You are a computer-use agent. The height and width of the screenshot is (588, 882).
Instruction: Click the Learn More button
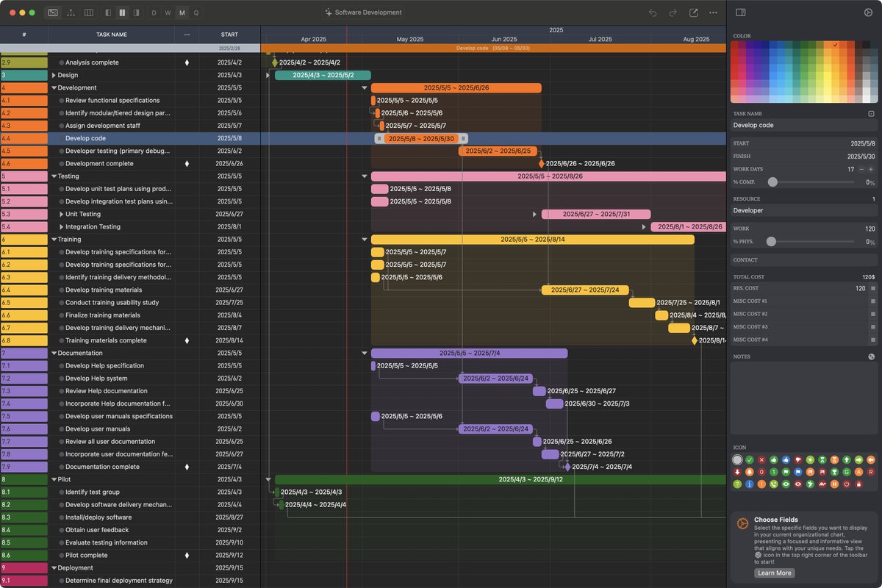[775, 573]
